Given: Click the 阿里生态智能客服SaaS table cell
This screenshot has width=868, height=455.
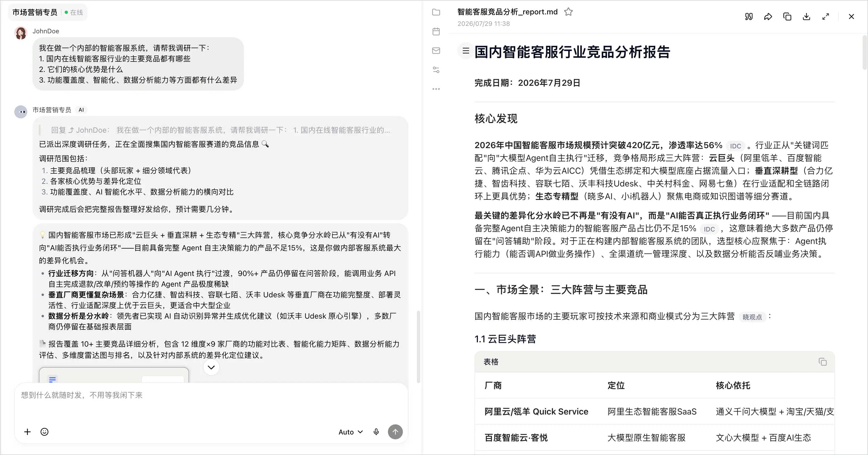Looking at the screenshot, I should tap(652, 412).
